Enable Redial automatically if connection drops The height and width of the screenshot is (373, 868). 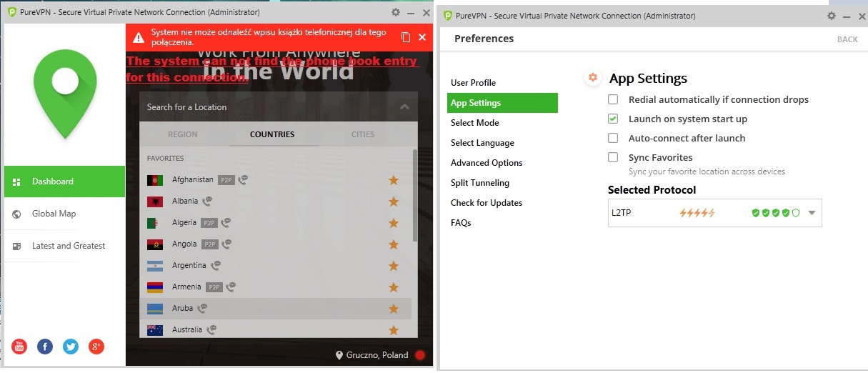[x=613, y=99]
